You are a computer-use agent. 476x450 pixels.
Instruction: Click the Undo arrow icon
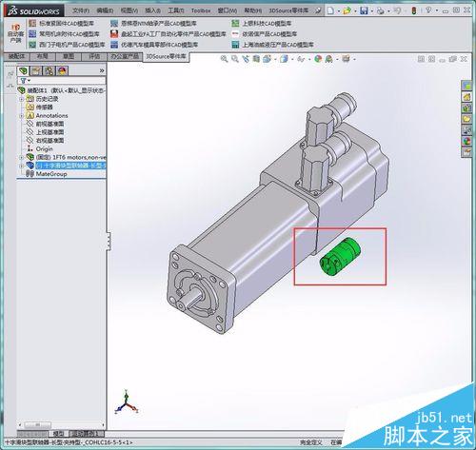click(397, 10)
